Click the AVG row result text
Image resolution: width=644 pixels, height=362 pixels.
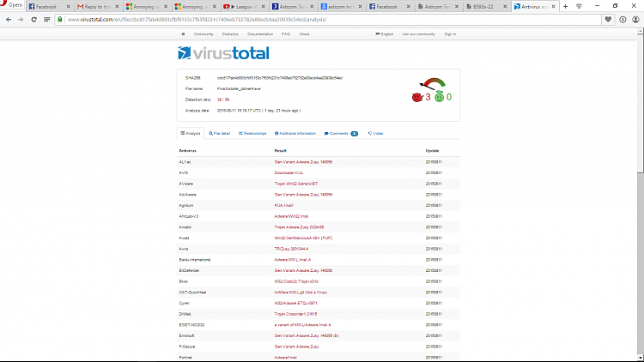coord(289,172)
